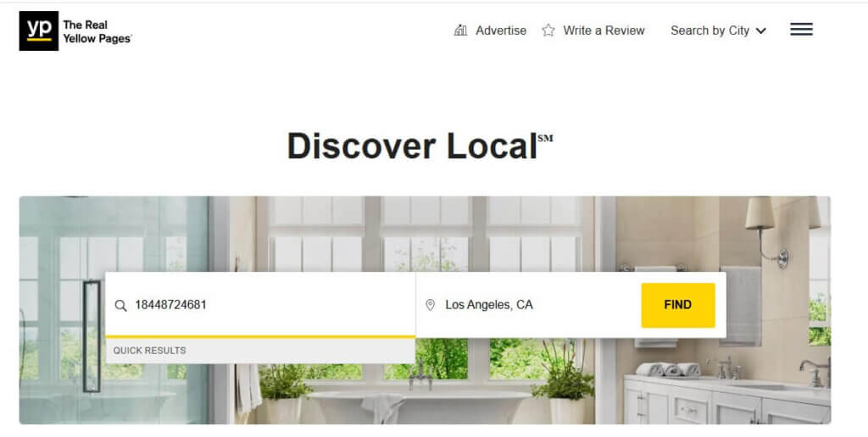This screenshot has height=437, width=868.
Task: Click the location pin icon
Action: tap(430, 305)
